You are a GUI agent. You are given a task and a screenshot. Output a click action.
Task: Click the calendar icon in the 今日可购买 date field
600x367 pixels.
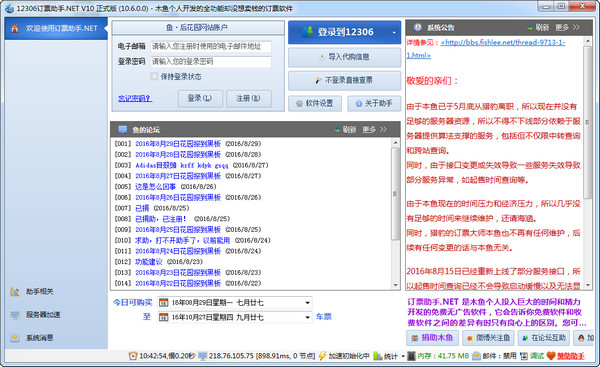163,303
